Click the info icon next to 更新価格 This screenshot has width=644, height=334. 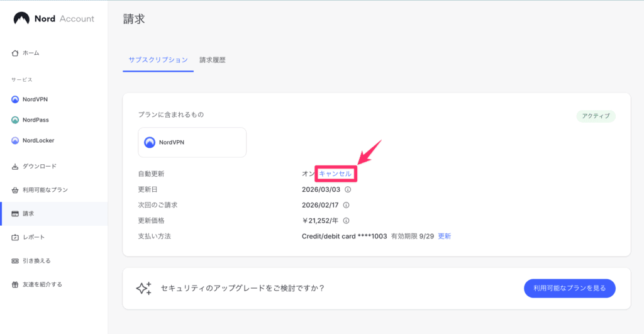click(347, 221)
